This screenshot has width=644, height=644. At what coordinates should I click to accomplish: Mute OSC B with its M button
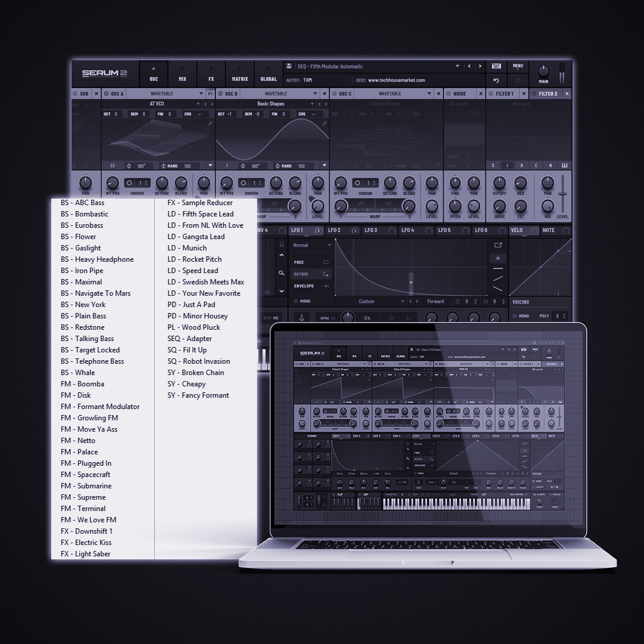click(324, 94)
